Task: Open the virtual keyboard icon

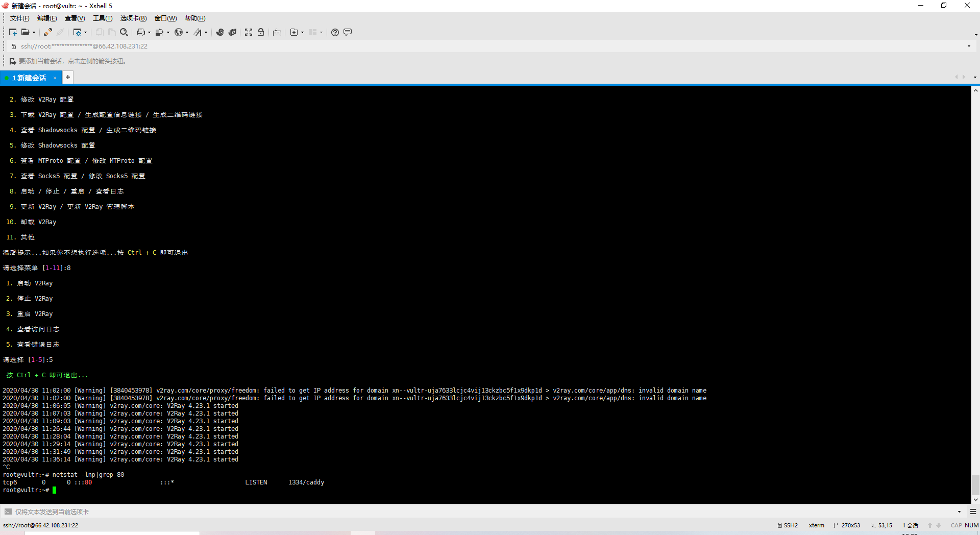Action: tap(277, 32)
